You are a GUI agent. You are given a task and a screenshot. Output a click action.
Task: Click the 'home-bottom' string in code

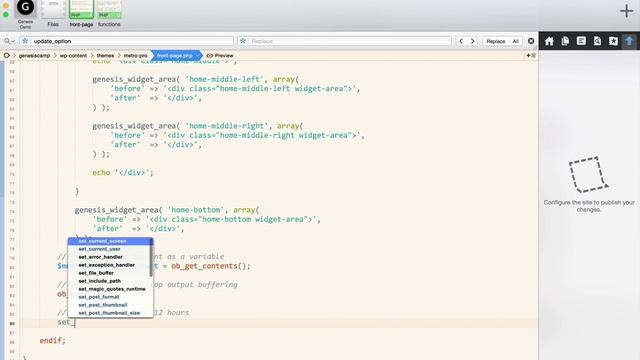[196, 210]
